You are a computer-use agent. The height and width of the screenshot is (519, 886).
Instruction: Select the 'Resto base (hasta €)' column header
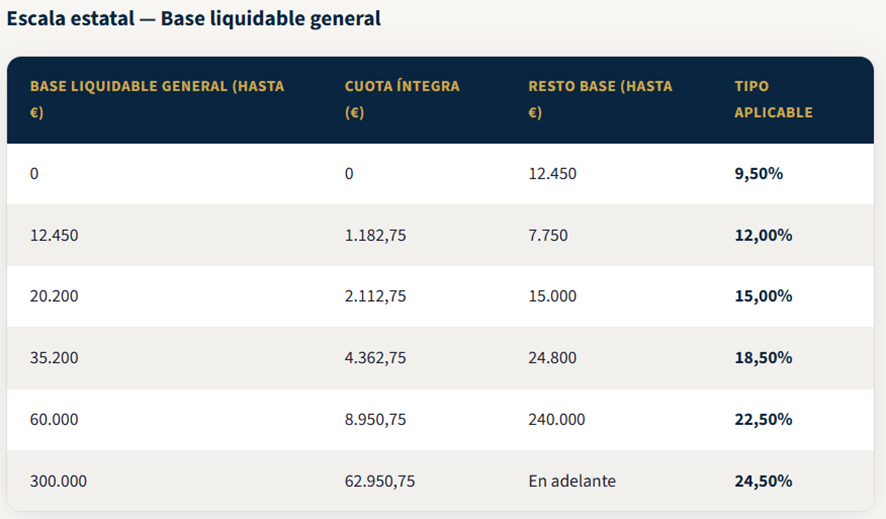600,99
